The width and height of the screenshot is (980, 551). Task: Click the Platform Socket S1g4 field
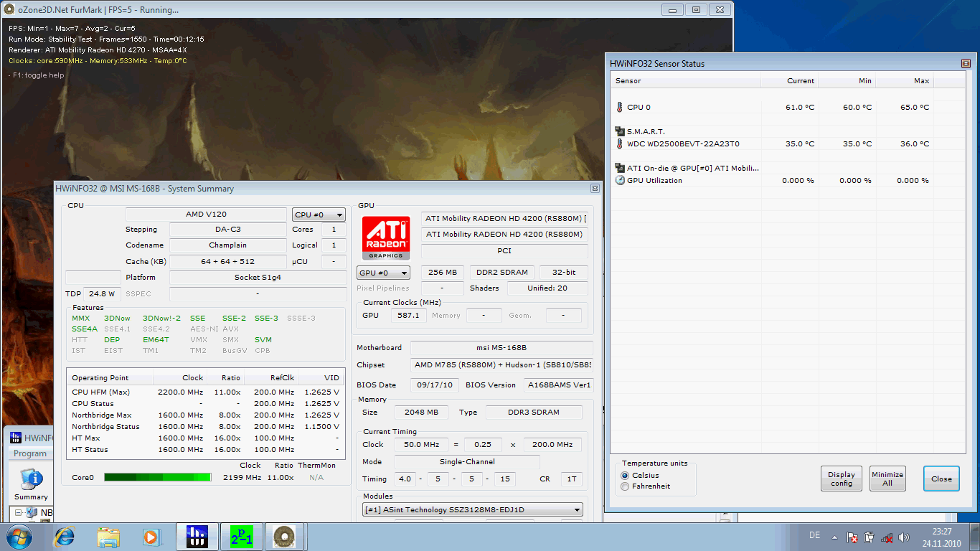click(258, 278)
